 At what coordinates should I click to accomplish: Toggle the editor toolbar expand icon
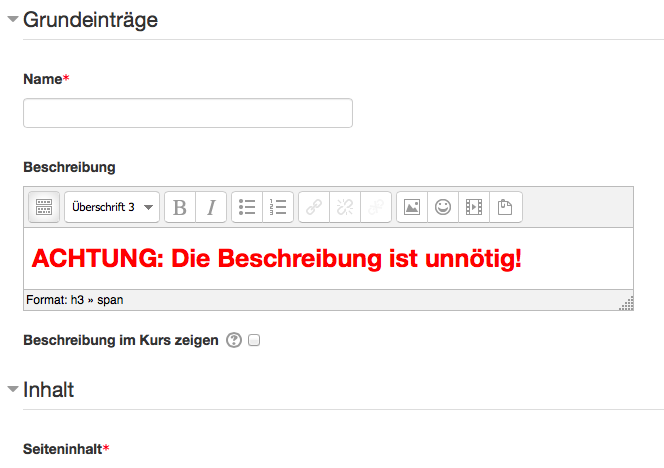pyautogui.click(x=44, y=207)
